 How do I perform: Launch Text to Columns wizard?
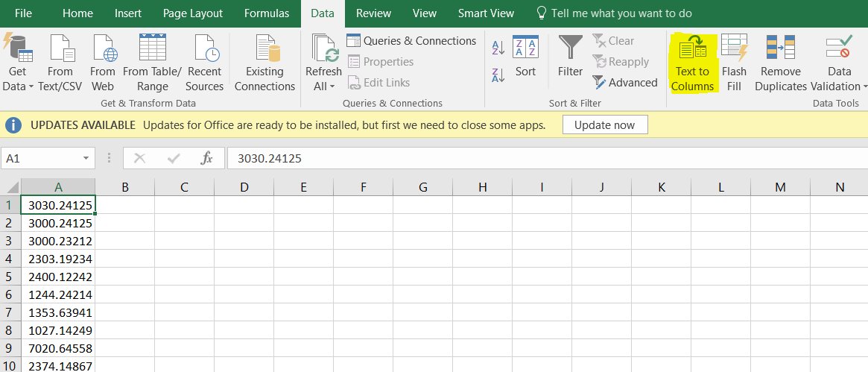click(x=692, y=63)
